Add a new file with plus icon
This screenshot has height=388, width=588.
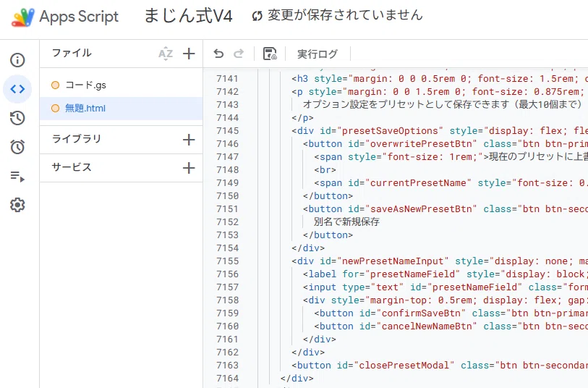tap(189, 54)
